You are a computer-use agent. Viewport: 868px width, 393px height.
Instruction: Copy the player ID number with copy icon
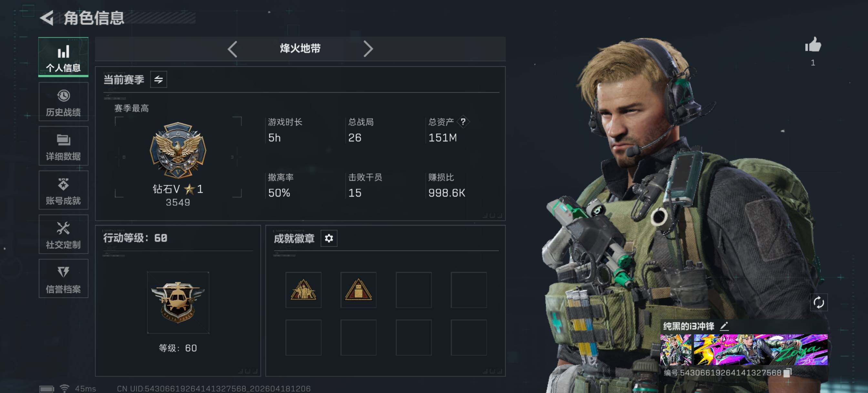pyautogui.click(x=787, y=373)
